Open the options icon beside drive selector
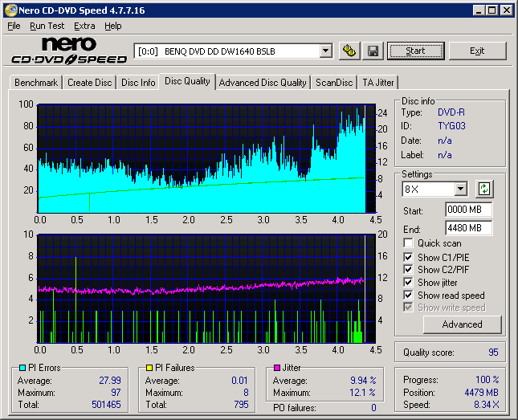This screenshot has height=420, width=518. [349, 51]
